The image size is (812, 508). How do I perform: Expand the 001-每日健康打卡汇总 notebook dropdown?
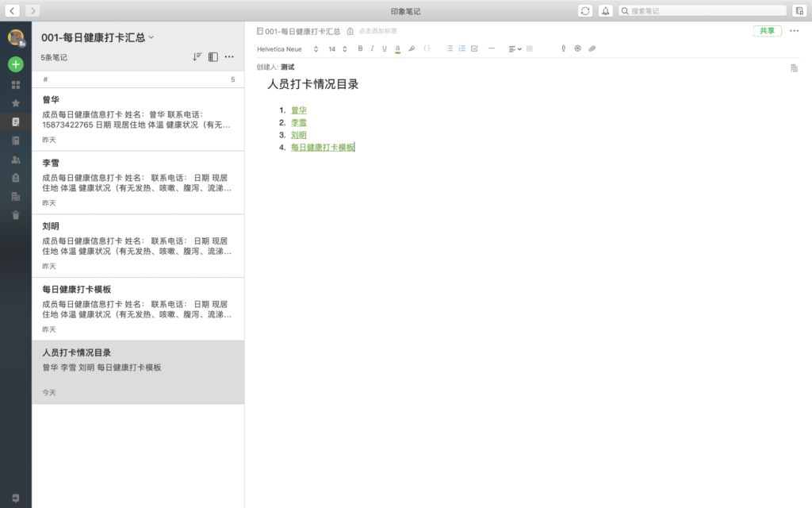[151, 37]
